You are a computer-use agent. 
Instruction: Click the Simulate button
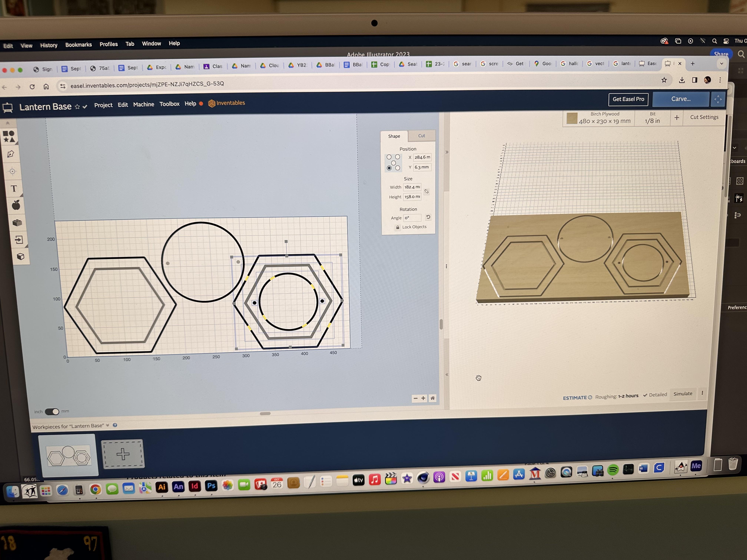(683, 394)
